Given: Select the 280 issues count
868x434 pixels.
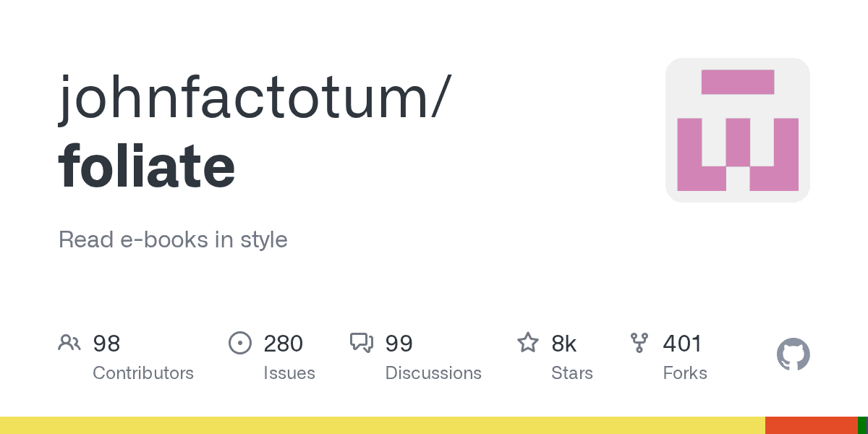Looking at the screenshot, I should point(283,344).
